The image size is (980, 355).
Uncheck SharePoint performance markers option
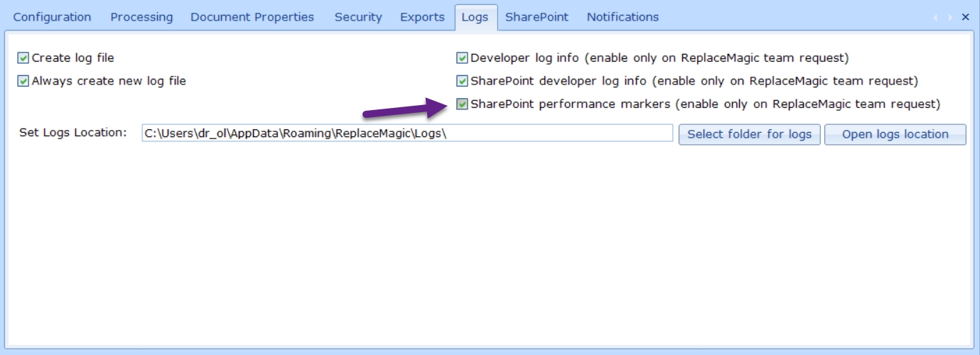[x=462, y=104]
